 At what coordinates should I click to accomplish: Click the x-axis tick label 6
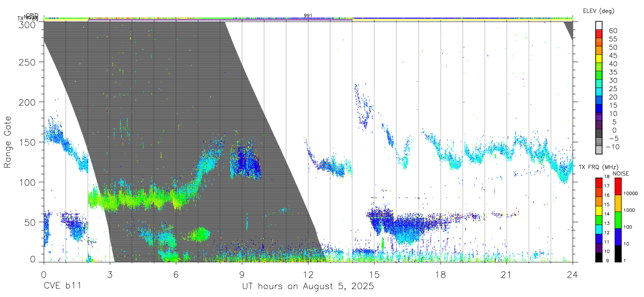point(176,274)
